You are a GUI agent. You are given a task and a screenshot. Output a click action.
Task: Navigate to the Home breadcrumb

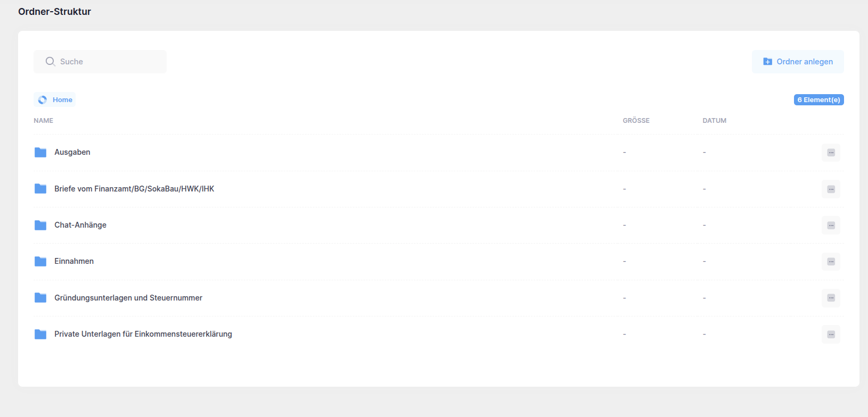pyautogui.click(x=62, y=100)
